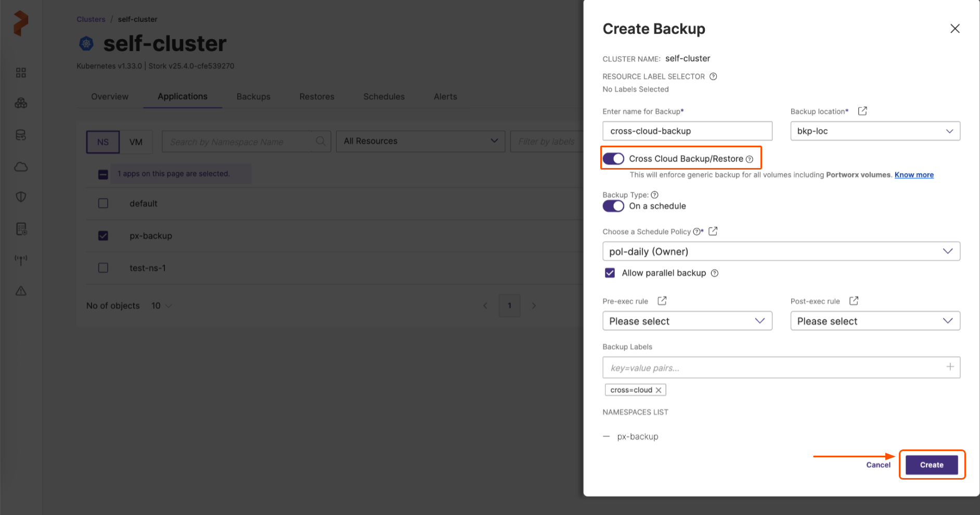The height and width of the screenshot is (515, 980).
Task: Turn off the On a schedule toggle
Action: (x=613, y=206)
